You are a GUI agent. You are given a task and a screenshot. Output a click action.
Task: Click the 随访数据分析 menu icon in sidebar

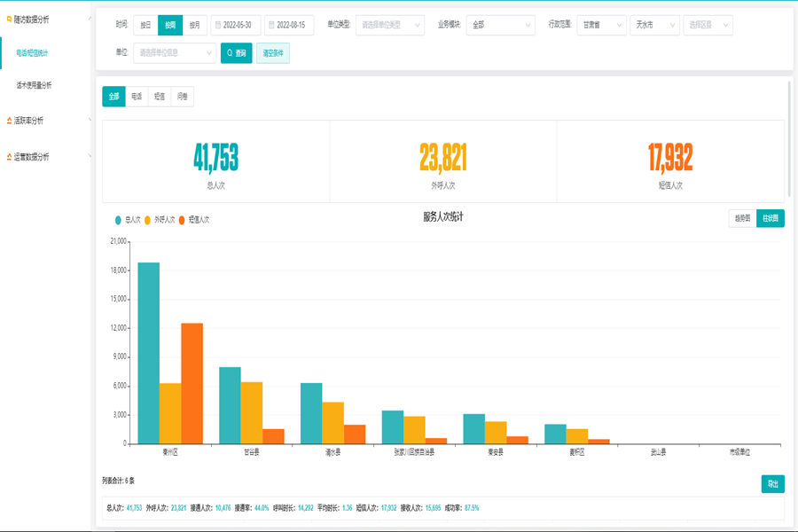click(9, 19)
